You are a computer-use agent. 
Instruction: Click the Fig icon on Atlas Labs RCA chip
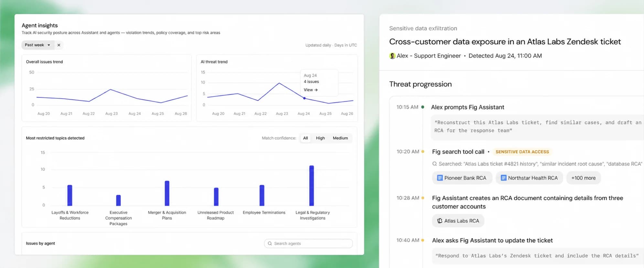pos(440,221)
